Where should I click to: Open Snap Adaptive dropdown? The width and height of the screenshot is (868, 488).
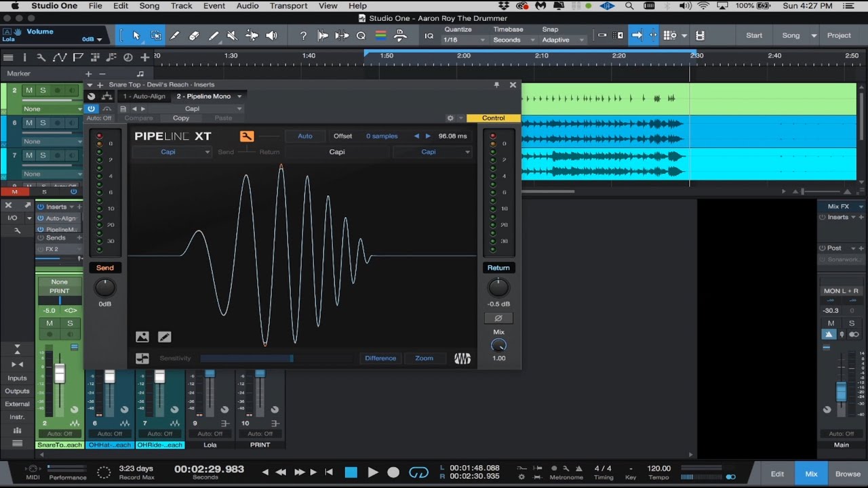tap(561, 40)
